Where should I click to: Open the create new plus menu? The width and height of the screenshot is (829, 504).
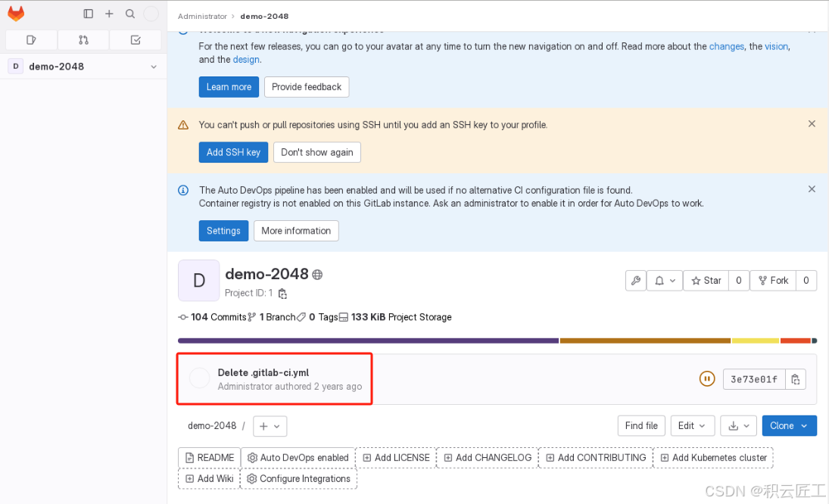tap(109, 14)
